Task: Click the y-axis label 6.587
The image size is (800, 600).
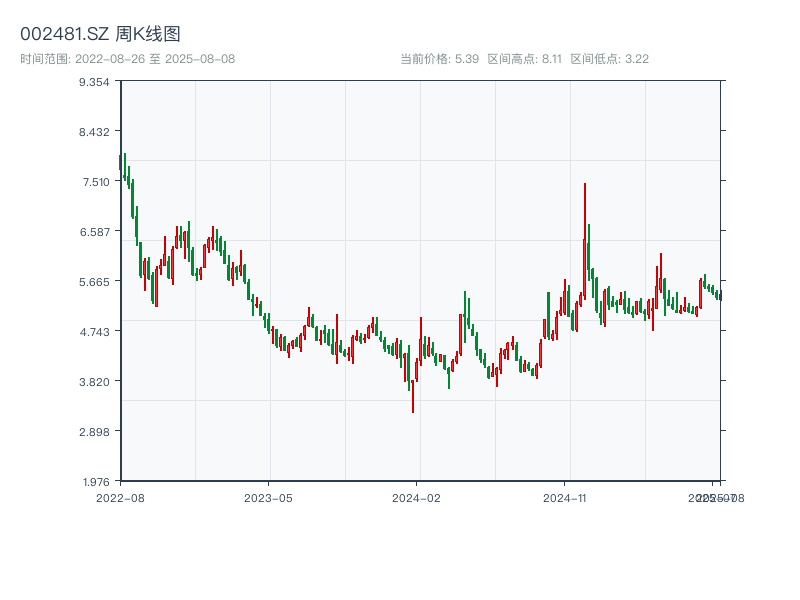Action: [94, 232]
